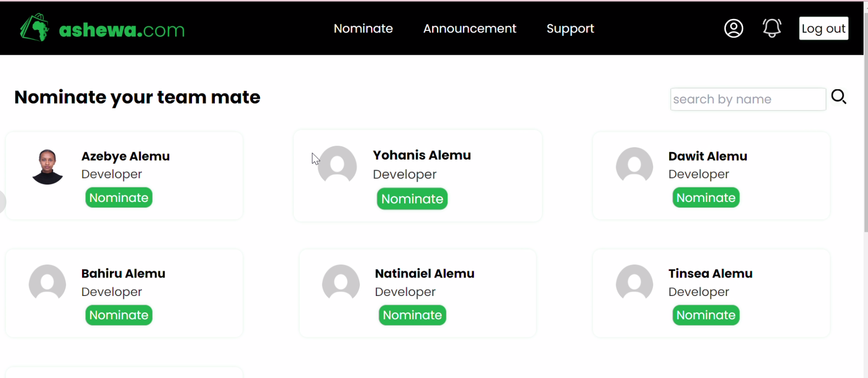Nominate Tinsea Alemu

coord(706,315)
